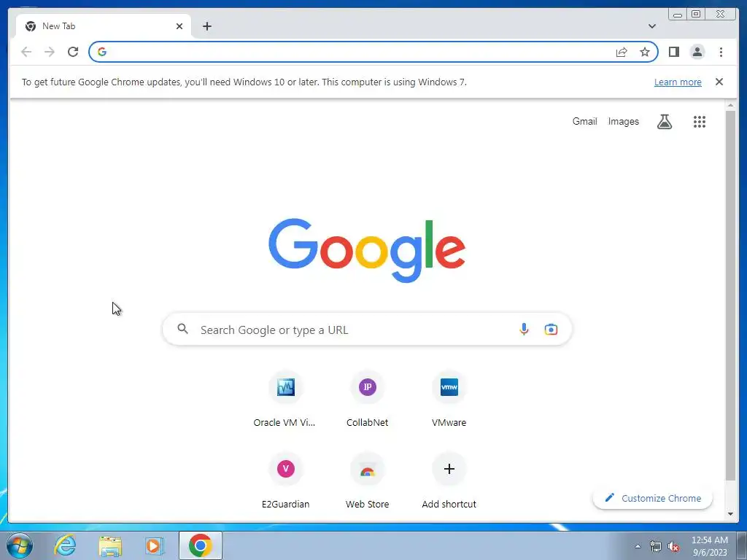This screenshot has height=560, width=747.
Task: Click the Share this page icon
Action: (622, 52)
